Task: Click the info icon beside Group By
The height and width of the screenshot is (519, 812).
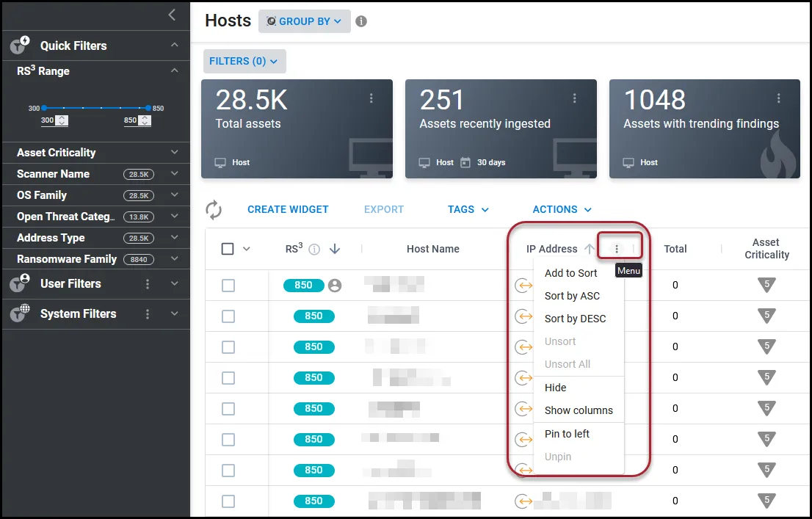Action: coord(361,21)
